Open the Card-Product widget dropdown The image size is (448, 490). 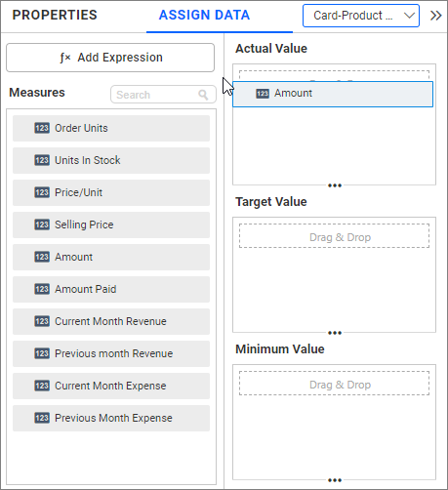pos(361,16)
